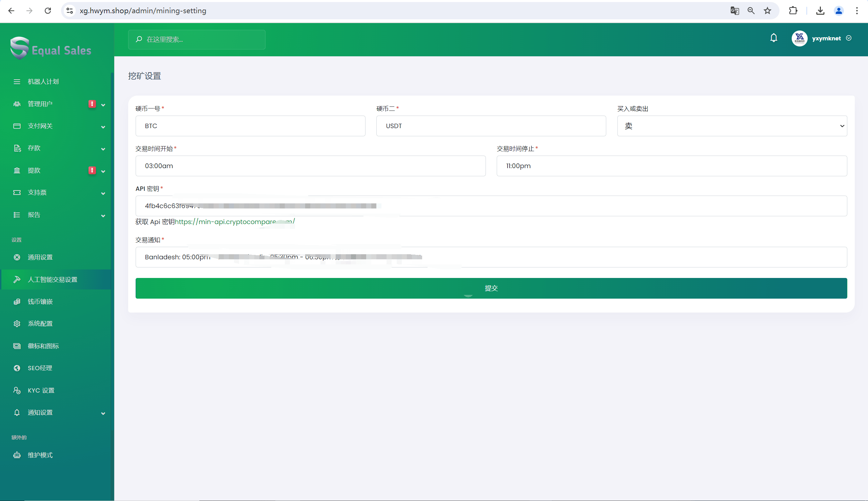868x501 pixels.
Task: Reload the page
Action: tap(48, 11)
